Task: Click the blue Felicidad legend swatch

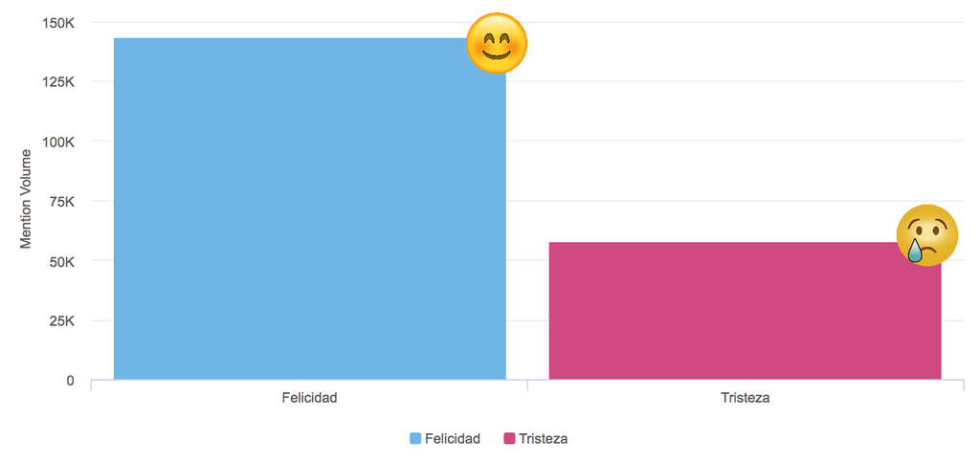Action: coord(415,438)
